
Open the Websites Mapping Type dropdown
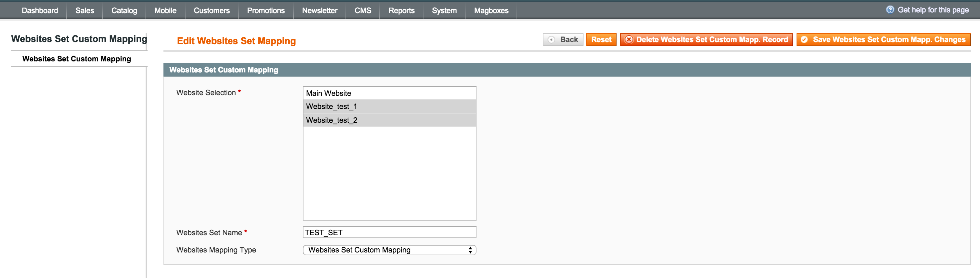point(389,250)
